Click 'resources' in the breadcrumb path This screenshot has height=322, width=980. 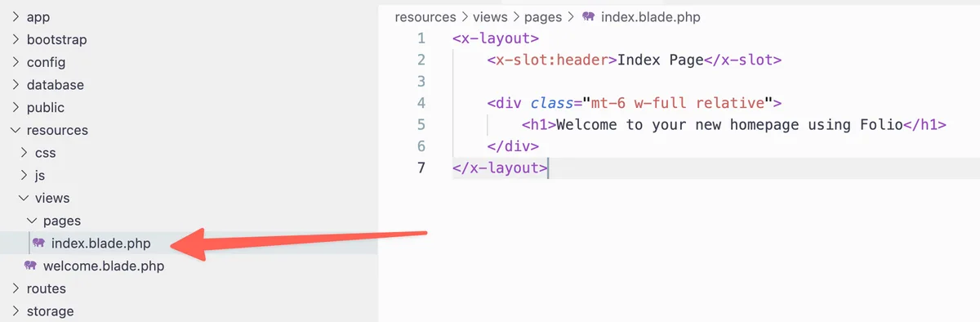click(x=425, y=17)
